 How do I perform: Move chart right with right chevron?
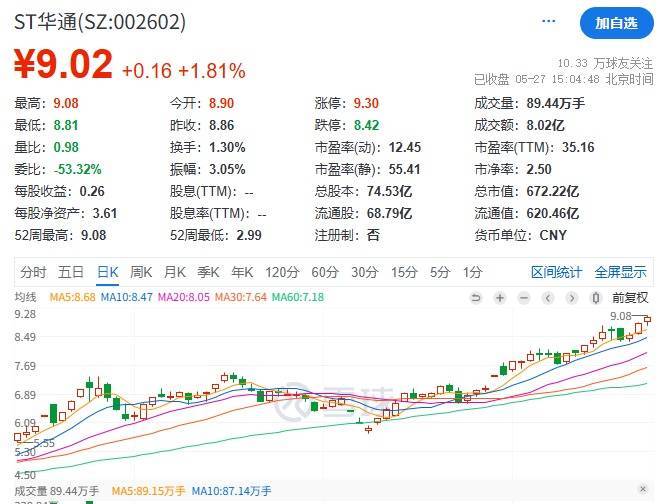(x=572, y=298)
